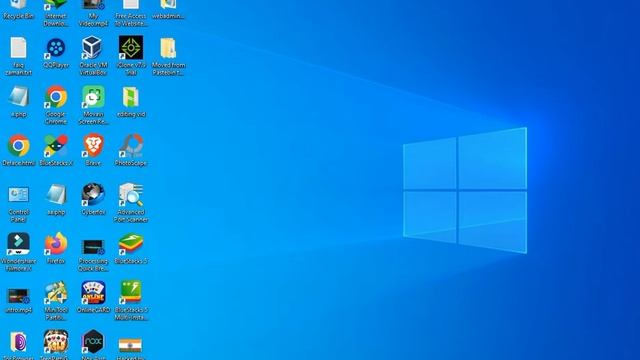Open the Nox app player shortcut
640x360 pixels.
(93, 341)
